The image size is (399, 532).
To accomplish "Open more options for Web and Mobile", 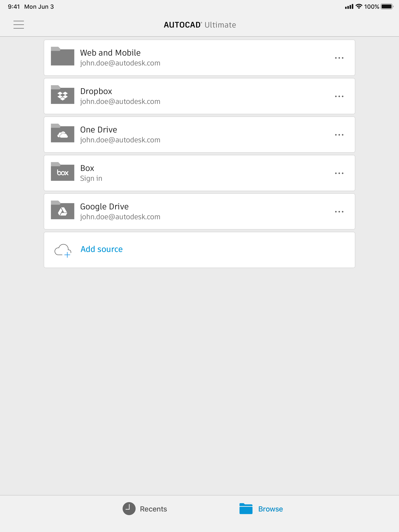I will (339, 58).
